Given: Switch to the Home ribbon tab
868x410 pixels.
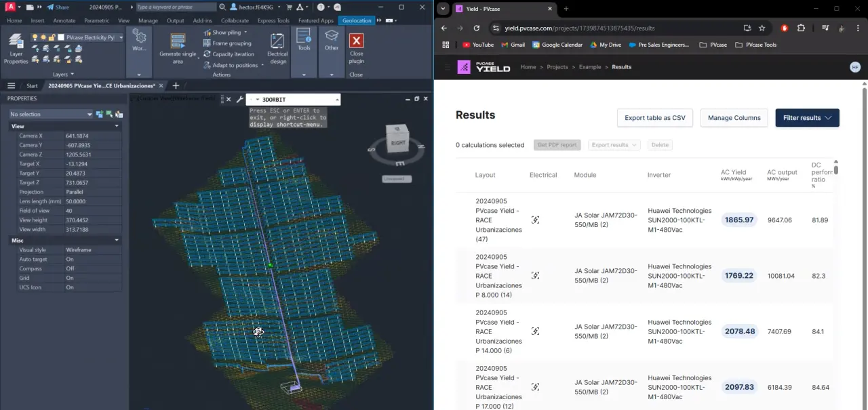Looking at the screenshot, I should pos(14,20).
